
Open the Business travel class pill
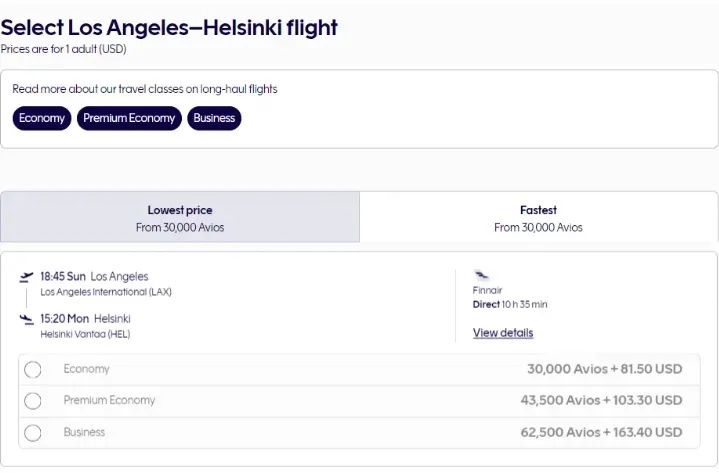(x=214, y=118)
